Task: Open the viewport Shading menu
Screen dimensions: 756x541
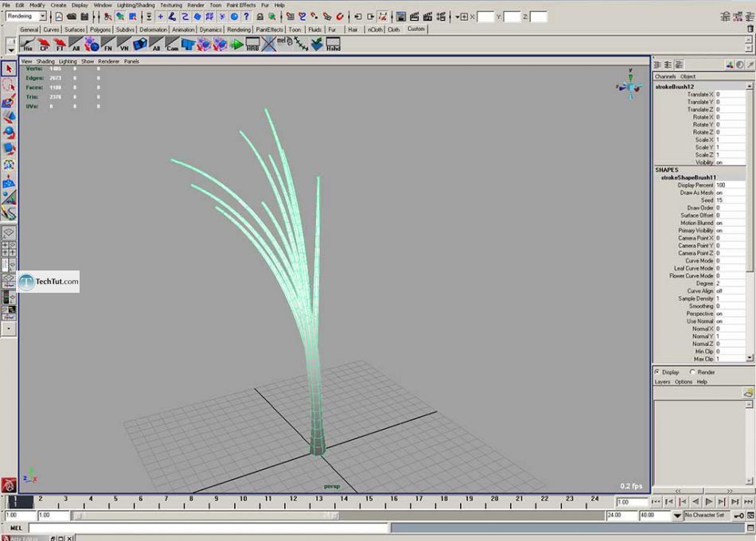Action: pos(45,61)
